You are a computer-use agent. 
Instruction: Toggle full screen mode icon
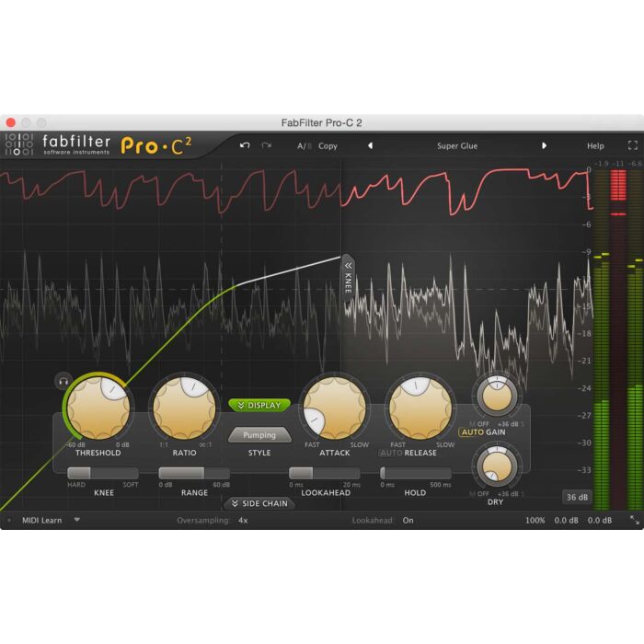[x=633, y=145]
